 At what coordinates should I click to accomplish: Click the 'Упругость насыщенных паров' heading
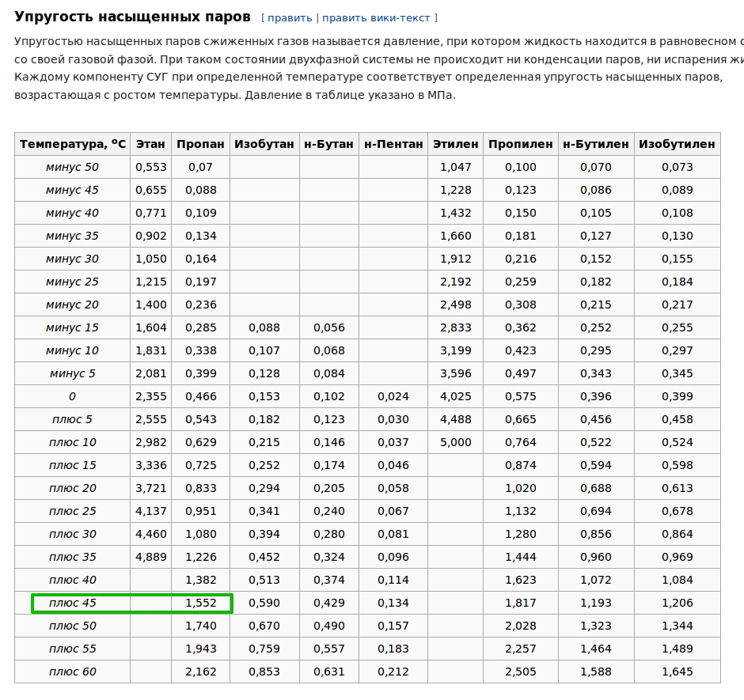click(132, 17)
